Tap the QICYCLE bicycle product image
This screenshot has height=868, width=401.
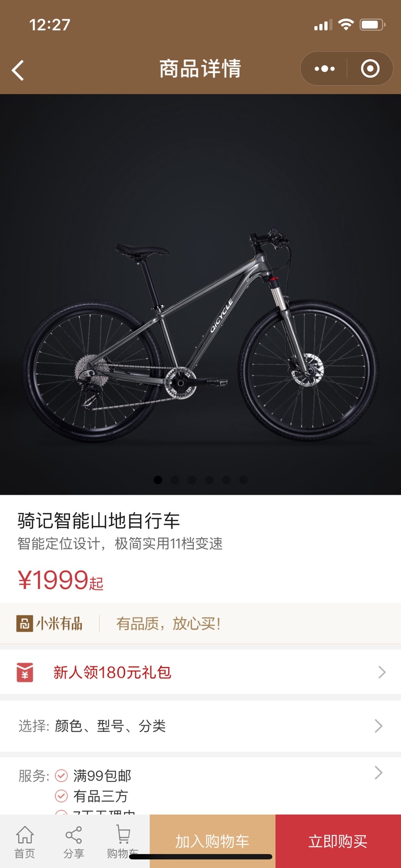coord(200,335)
